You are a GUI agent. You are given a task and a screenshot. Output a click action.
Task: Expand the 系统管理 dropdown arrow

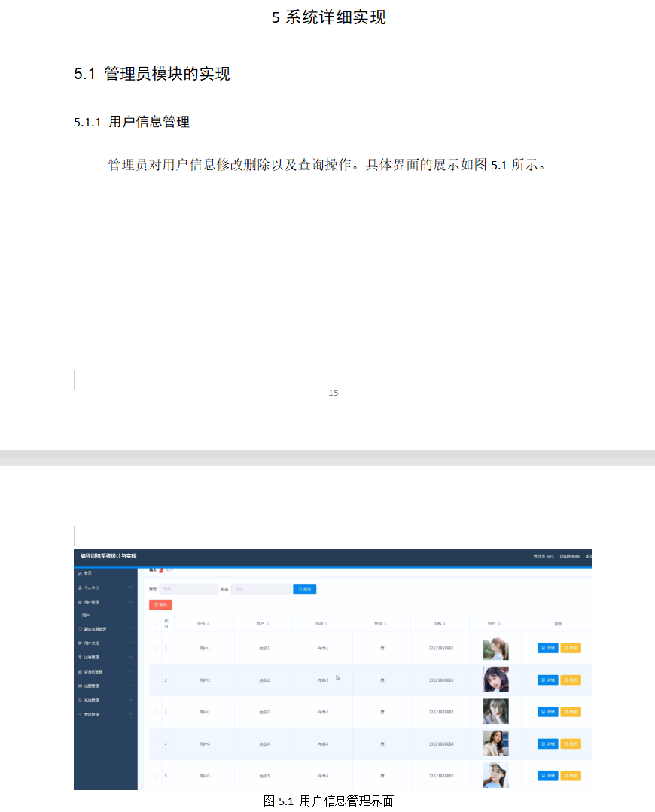click(130, 699)
